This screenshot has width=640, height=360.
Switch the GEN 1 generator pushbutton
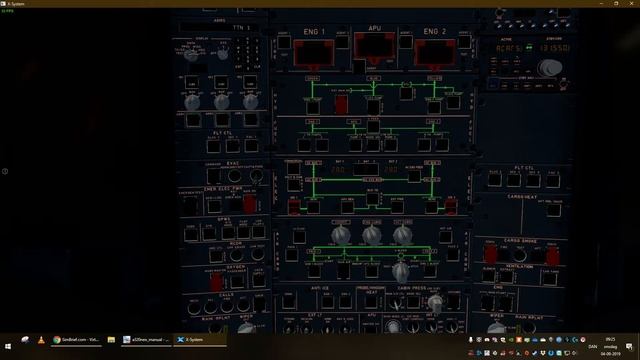(x=313, y=207)
